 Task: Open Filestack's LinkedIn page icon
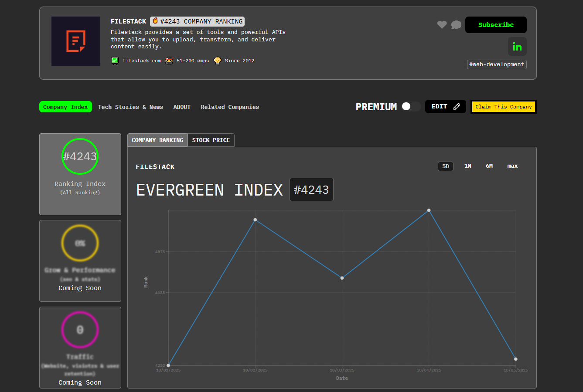517,47
